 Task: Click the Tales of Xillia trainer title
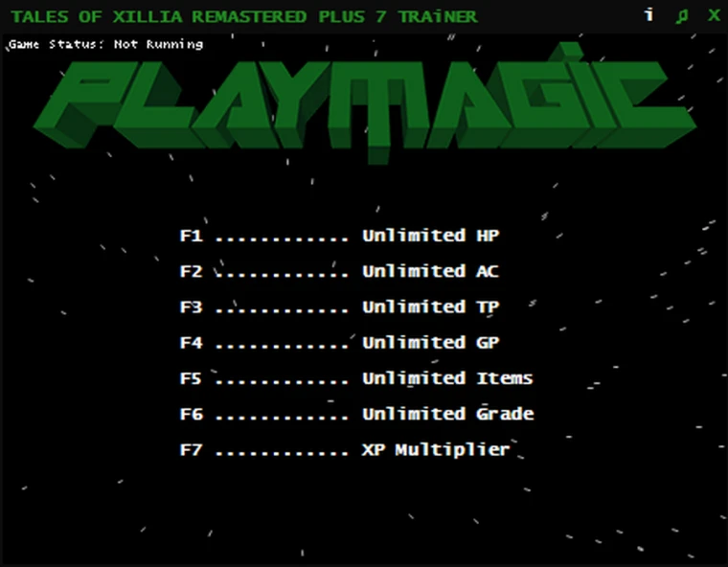243,16
